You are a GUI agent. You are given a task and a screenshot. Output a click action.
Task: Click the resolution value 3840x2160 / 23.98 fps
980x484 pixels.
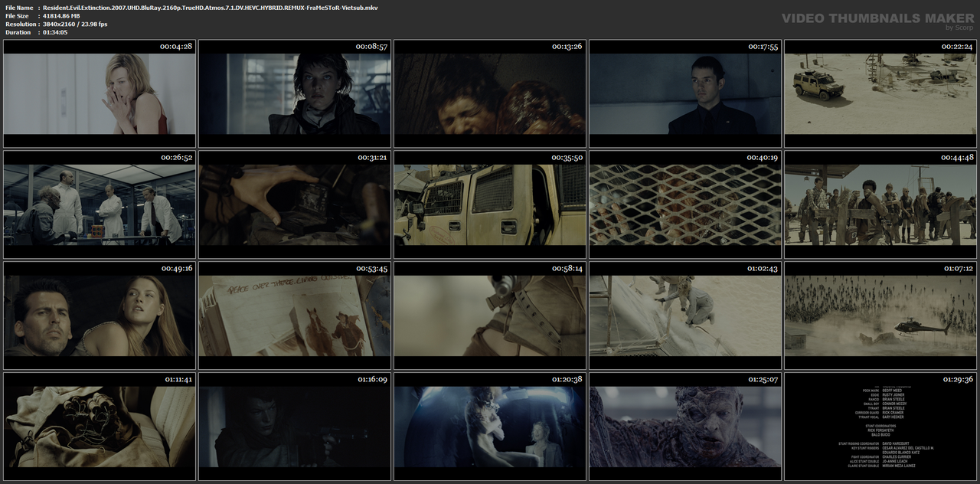(75, 25)
